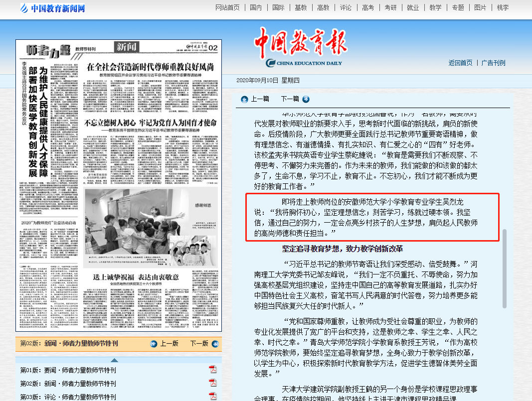Download PDF of 第02版 新闻
This screenshot has height=401, width=532.
pyautogui.click(x=213, y=383)
